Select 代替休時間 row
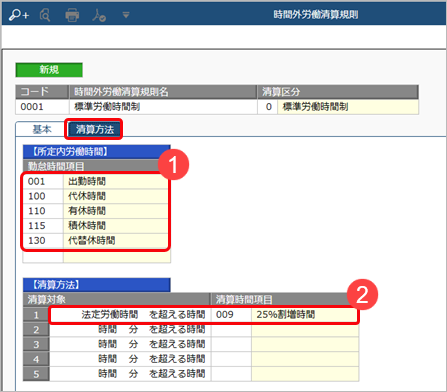 (117, 241)
